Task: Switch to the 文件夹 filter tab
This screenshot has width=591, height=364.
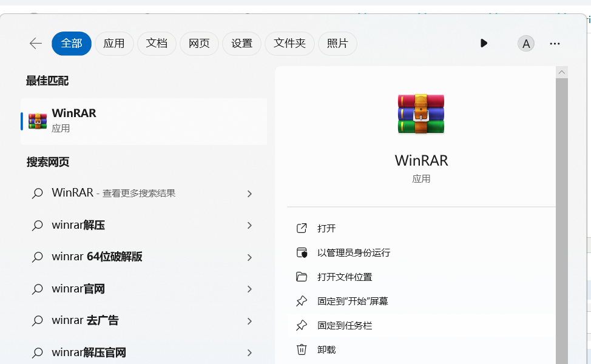Action: coord(289,43)
